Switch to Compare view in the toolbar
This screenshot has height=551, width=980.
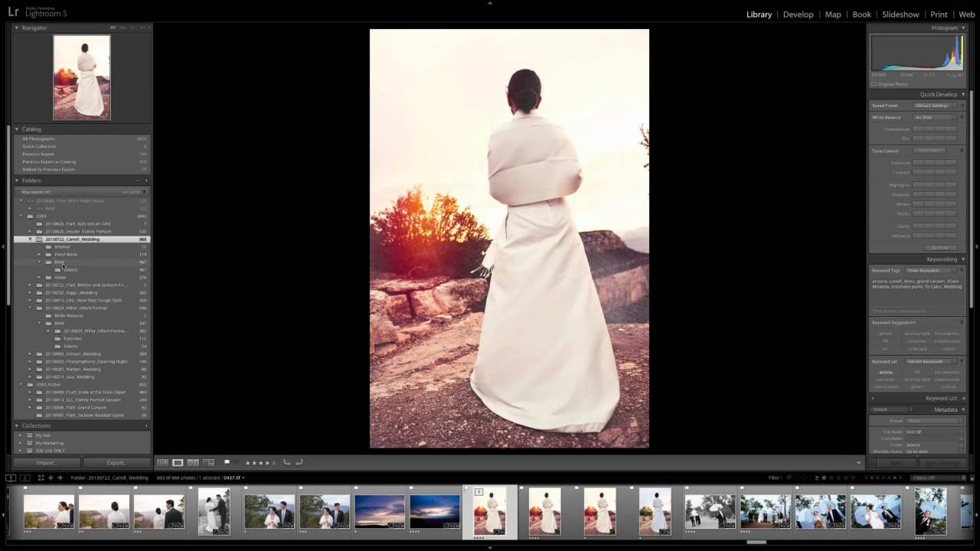[x=193, y=462]
